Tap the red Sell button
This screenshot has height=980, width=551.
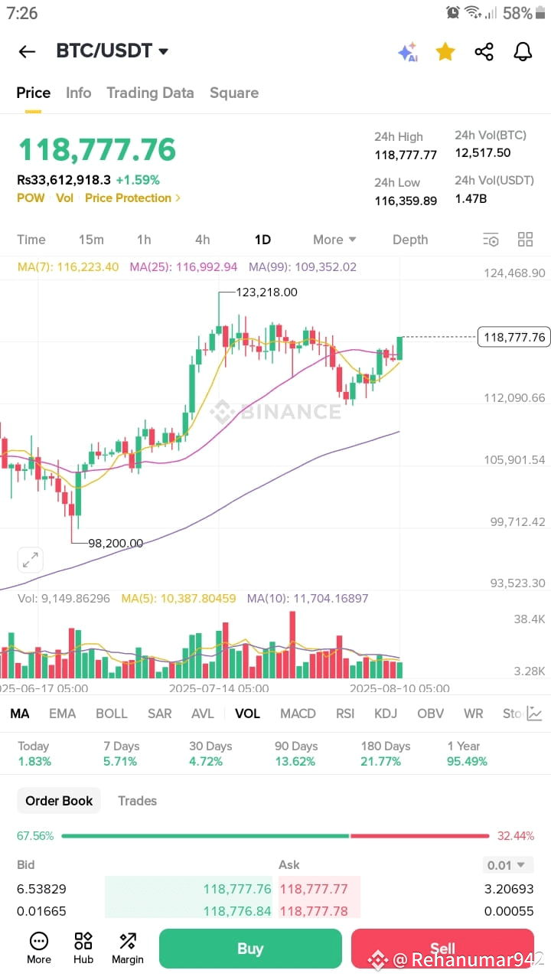[x=442, y=949]
